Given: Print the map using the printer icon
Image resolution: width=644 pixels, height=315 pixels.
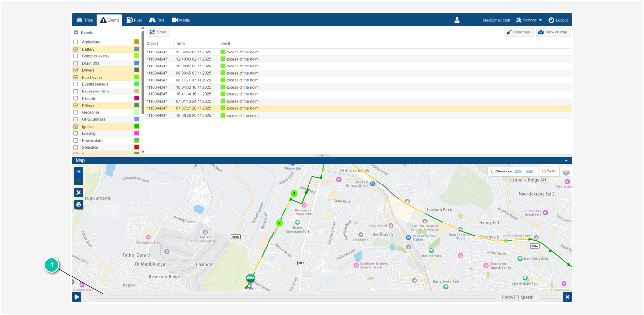Looking at the screenshot, I should 79,204.
